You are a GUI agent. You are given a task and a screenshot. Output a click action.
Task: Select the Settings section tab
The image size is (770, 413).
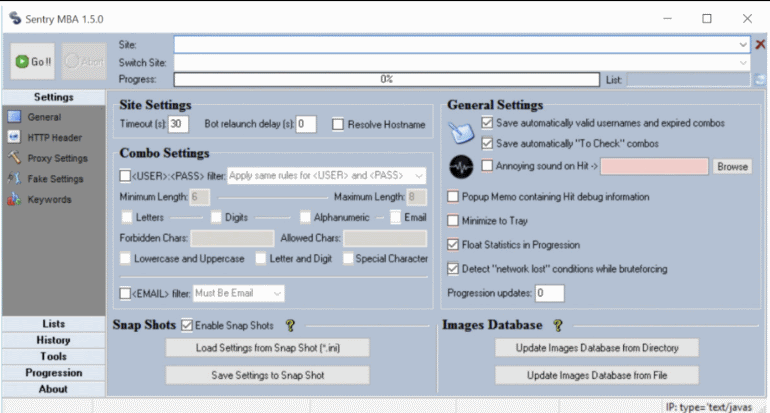(x=54, y=97)
